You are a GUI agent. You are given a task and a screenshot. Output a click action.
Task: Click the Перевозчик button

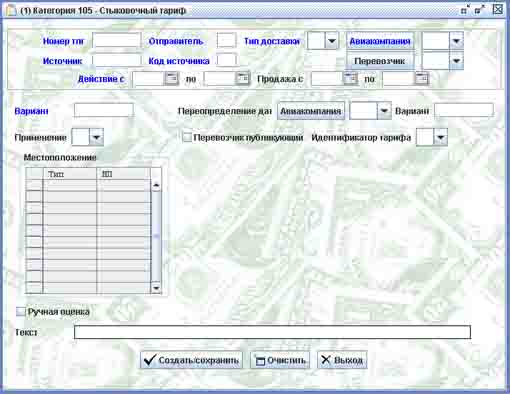(x=380, y=61)
